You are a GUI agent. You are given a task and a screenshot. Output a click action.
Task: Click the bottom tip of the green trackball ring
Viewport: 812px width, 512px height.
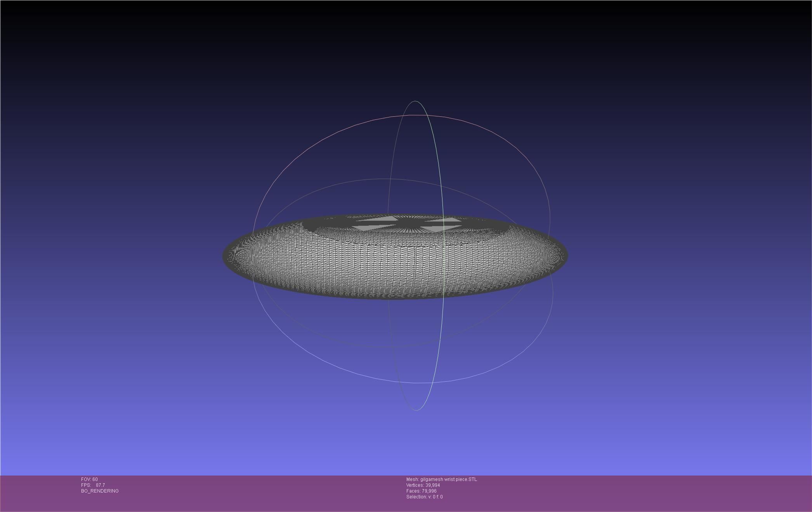[x=416, y=410]
